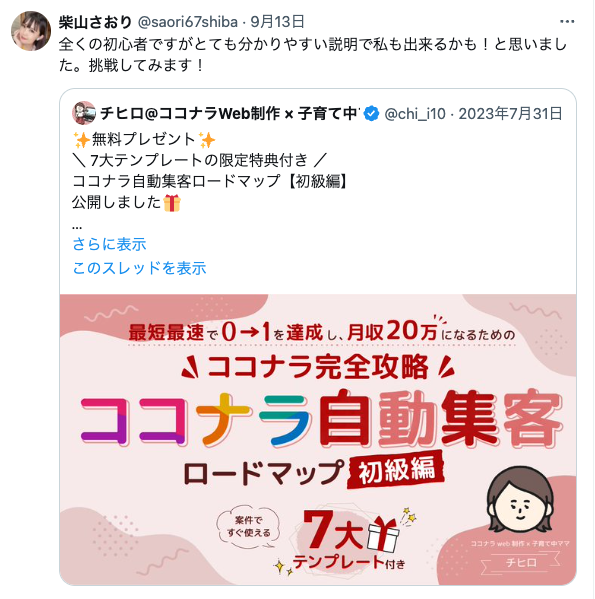
Task: Open the 2023年7月31日 quoted tweet date
Action: (511, 113)
